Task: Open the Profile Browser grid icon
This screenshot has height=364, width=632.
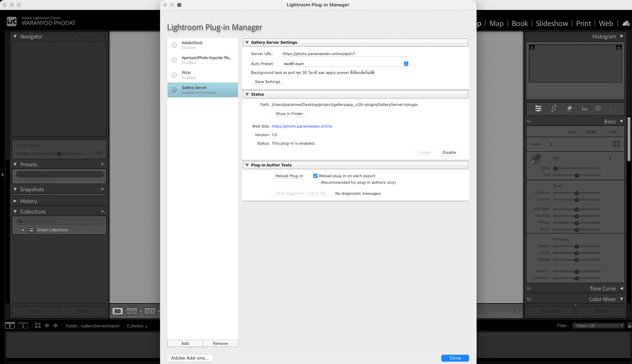Action: pos(617,144)
